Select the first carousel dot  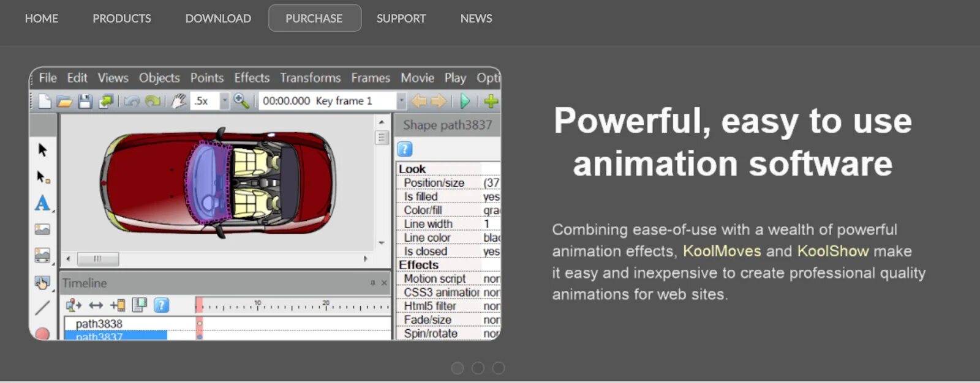point(458,368)
